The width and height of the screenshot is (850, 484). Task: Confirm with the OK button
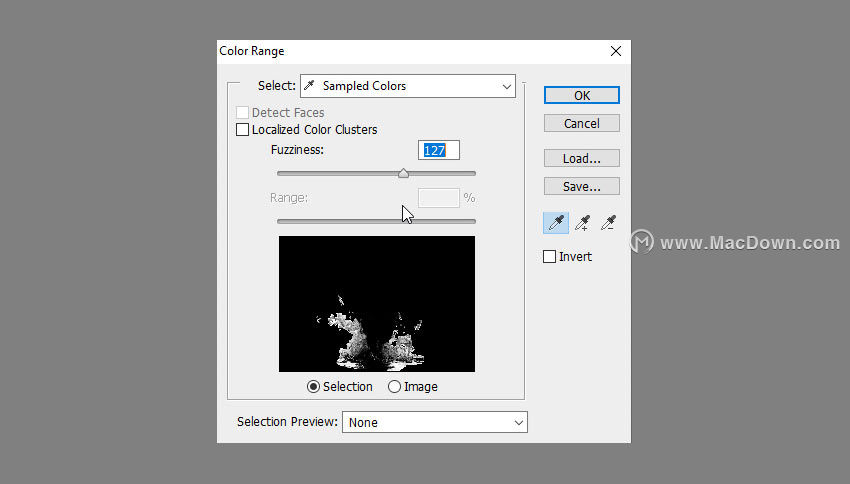coord(582,95)
